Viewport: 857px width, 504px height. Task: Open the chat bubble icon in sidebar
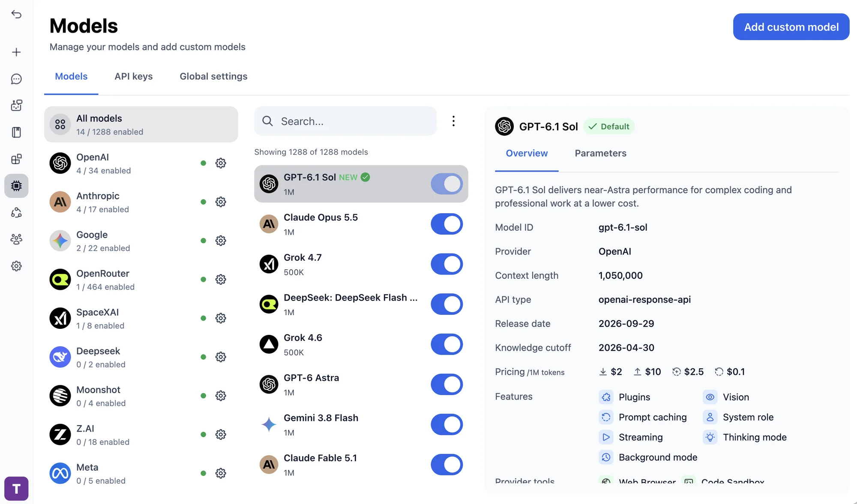click(16, 79)
